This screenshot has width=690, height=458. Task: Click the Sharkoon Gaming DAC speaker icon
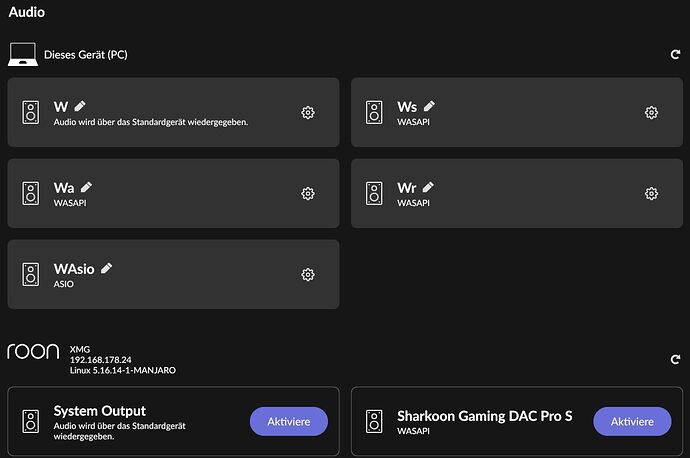point(374,421)
